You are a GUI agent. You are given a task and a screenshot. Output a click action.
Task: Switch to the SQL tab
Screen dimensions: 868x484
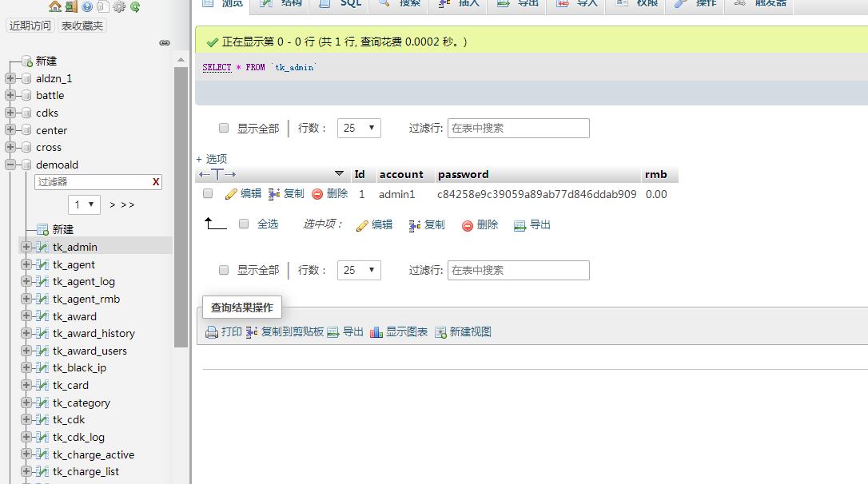pyautogui.click(x=342, y=3)
